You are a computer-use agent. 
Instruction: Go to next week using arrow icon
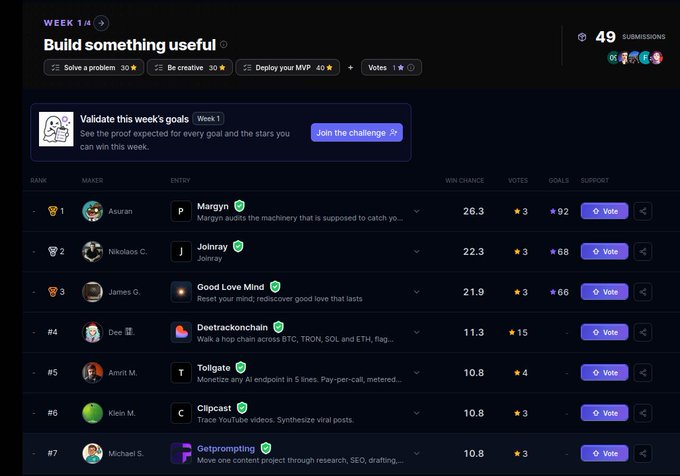tap(101, 23)
